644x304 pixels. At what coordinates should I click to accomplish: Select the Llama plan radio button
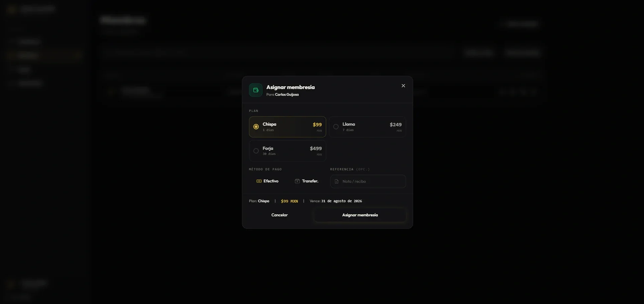click(336, 127)
